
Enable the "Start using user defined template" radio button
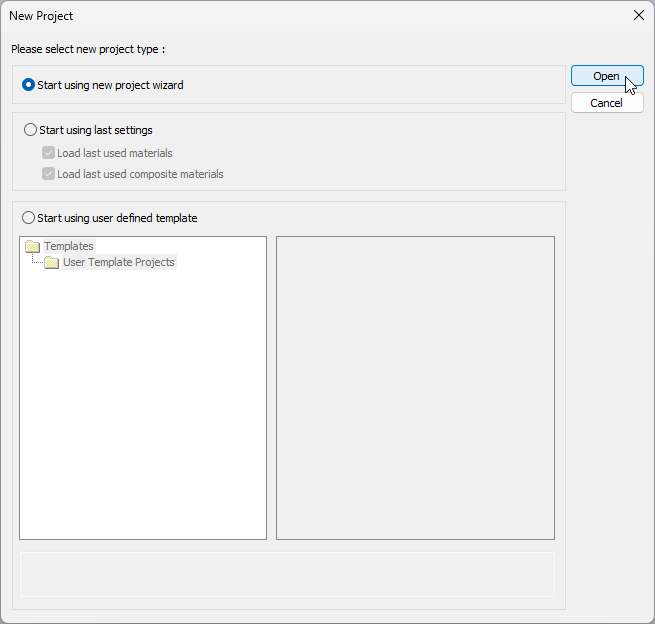[x=29, y=218]
